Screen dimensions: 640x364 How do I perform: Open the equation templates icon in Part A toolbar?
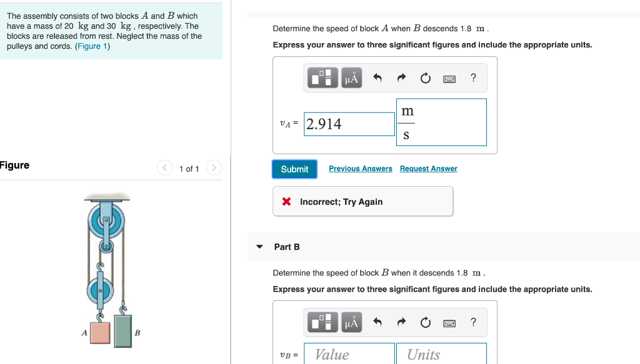(322, 77)
